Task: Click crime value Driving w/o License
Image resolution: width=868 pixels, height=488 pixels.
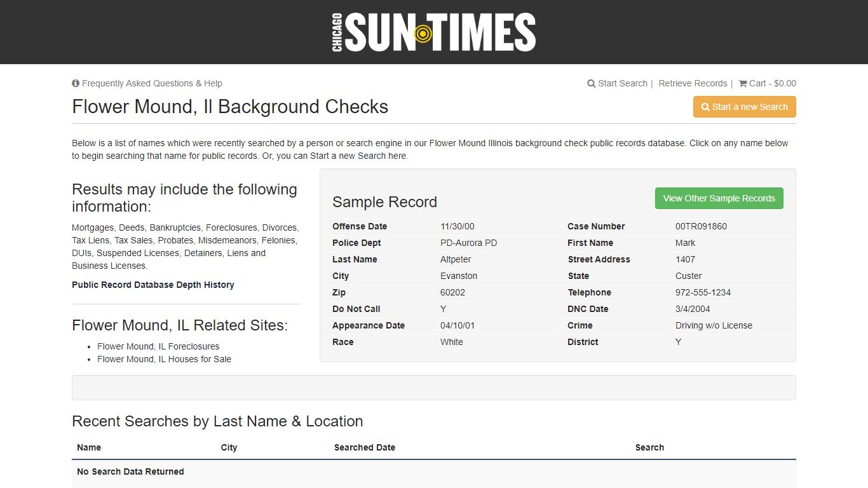Action: (x=714, y=325)
